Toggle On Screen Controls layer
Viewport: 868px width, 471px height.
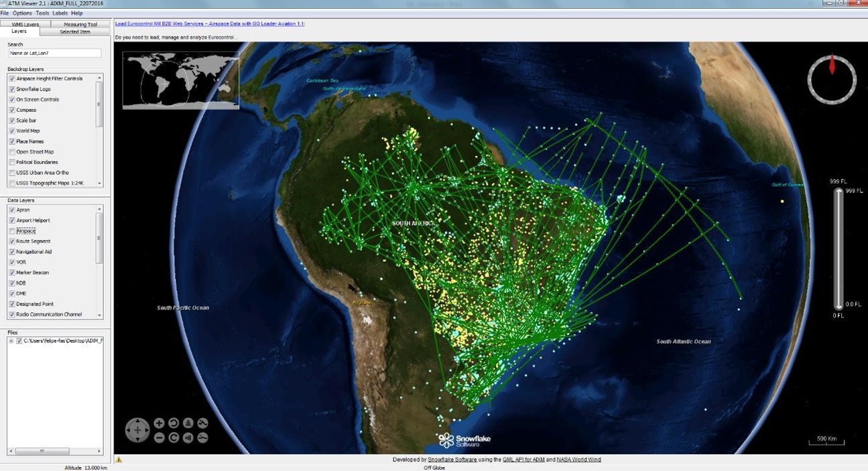12,99
